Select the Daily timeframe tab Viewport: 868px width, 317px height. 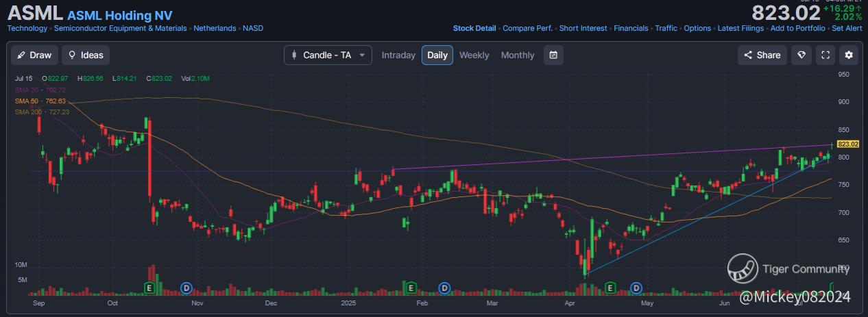pyautogui.click(x=437, y=55)
